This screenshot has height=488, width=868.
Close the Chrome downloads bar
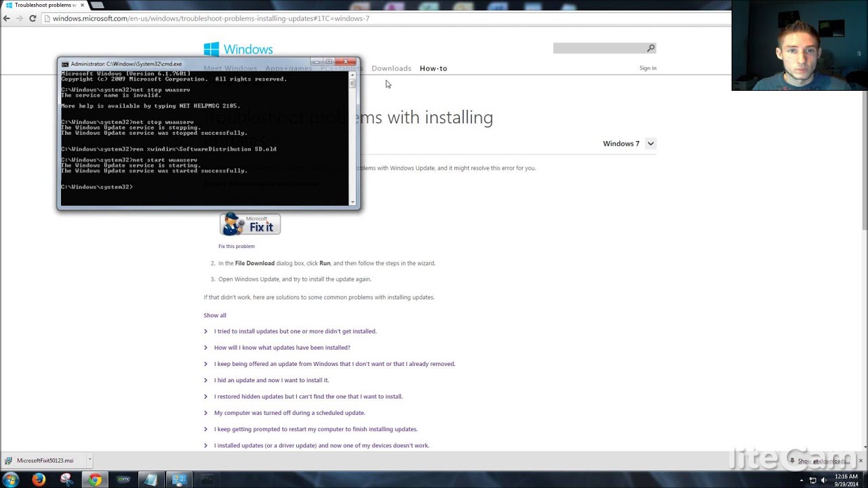[x=862, y=460]
